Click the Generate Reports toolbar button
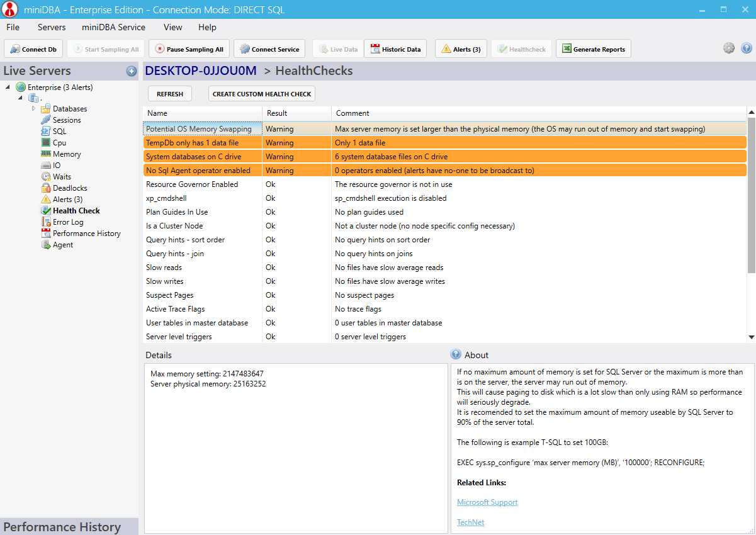 click(x=593, y=49)
